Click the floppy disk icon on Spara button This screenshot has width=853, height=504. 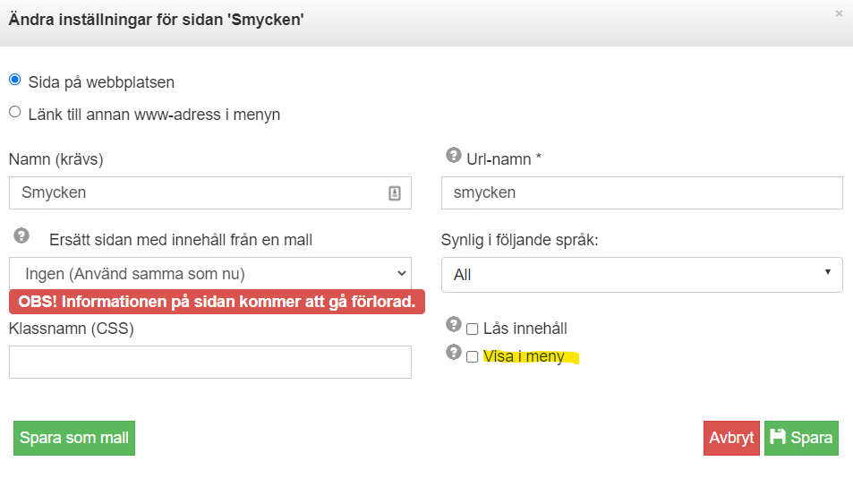coord(778,437)
